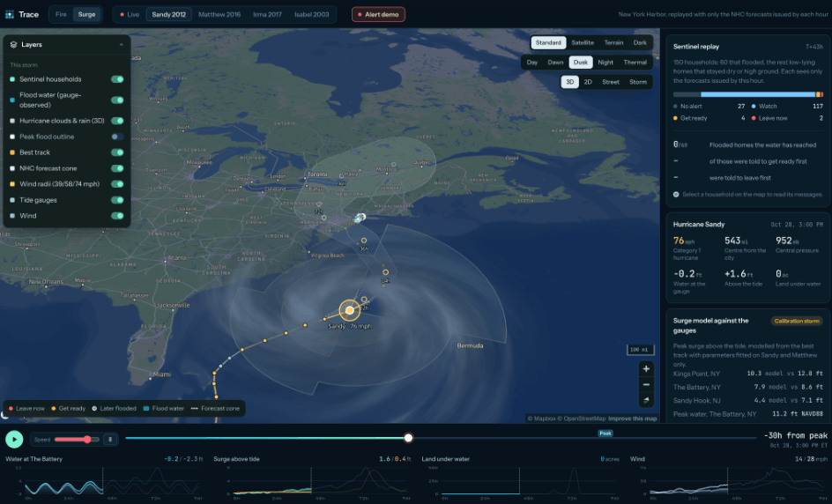Click the '-30h from peak' time readout
This screenshot has width=832, height=504.
coord(795,435)
